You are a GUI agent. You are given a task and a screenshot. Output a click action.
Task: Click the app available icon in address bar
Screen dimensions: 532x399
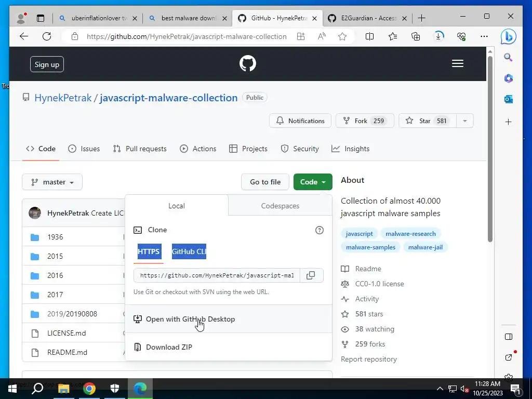coord(301,36)
